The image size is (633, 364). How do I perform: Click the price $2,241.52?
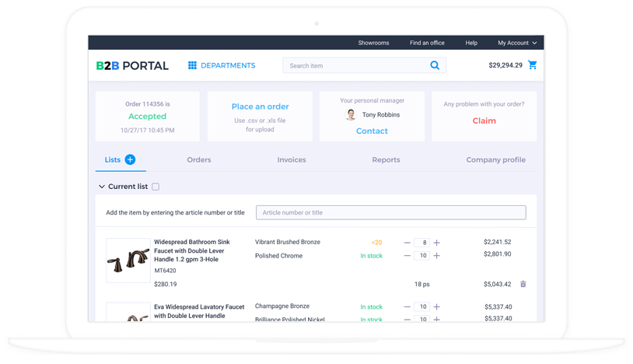point(498,242)
